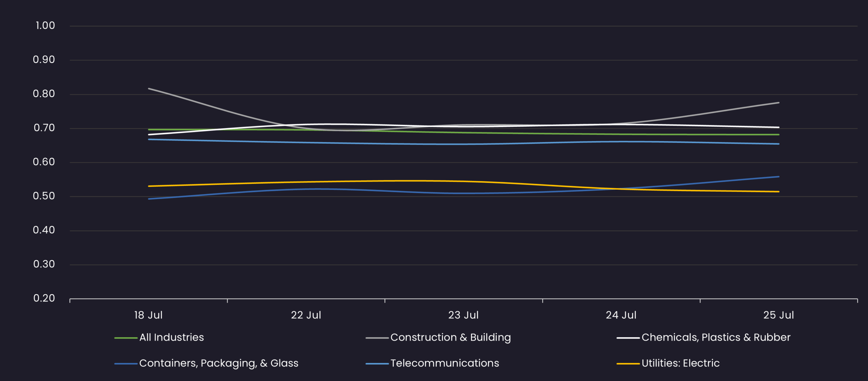Click the 23 Jul x-axis label

[463, 315]
